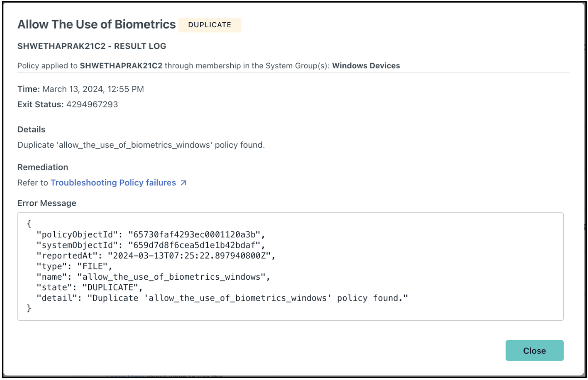Click the "type": "FILE" line
Viewport: 588px width, 380px height.
tap(74, 266)
